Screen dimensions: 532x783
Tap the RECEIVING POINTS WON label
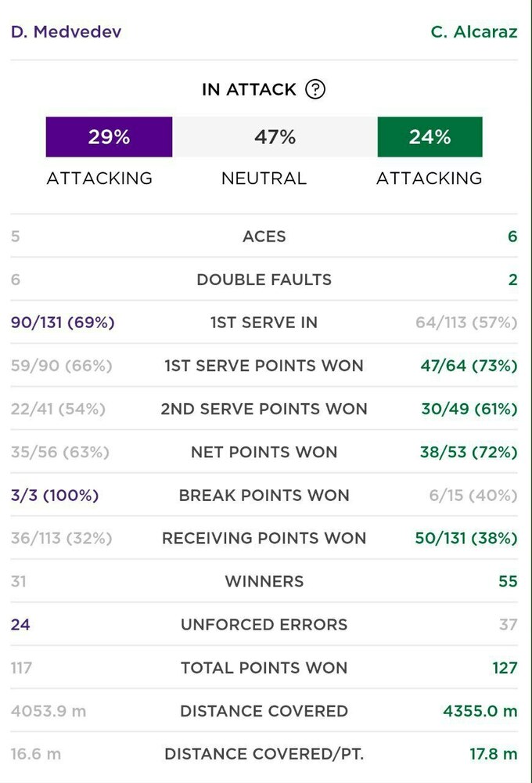click(264, 538)
